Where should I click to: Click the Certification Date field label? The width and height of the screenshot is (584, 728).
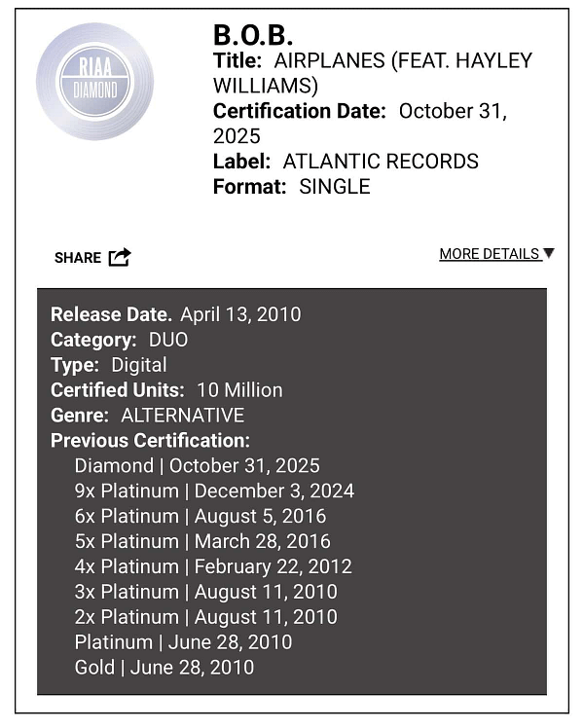[x=300, y=111]
